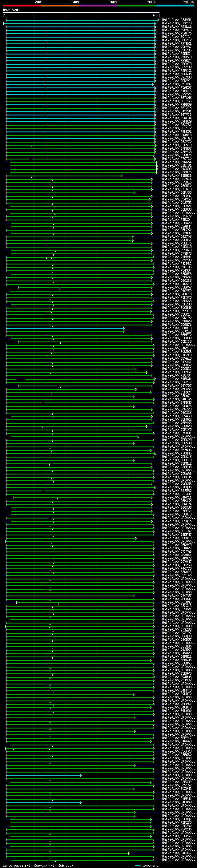Click label UniRef100_B5YNM6
The image size is (197, 868).
(x=177, y=450)
